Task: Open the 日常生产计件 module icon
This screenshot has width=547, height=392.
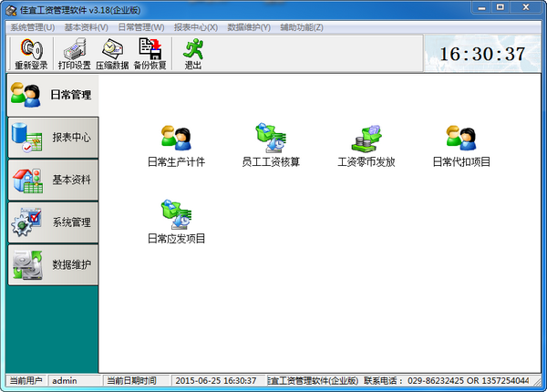Action: tap(176, 139)
